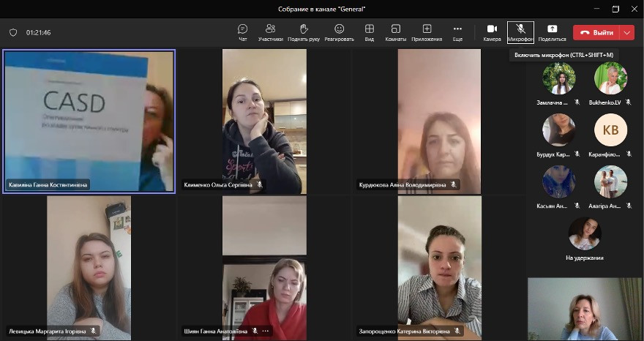
Task: Click muted mic icon of Клименко Ольга Сергіївна
Action: [x=260, y=184]
